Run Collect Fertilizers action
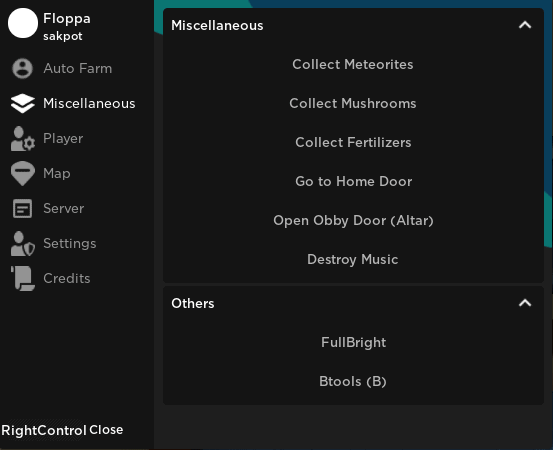Viewport: 553px width, 450px height. (x=353, y=142)
